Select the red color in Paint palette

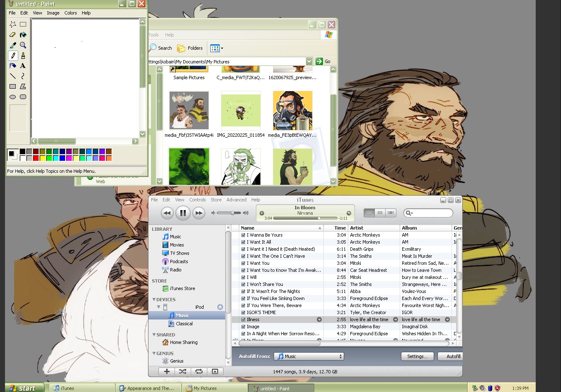(x=36, y=158)
